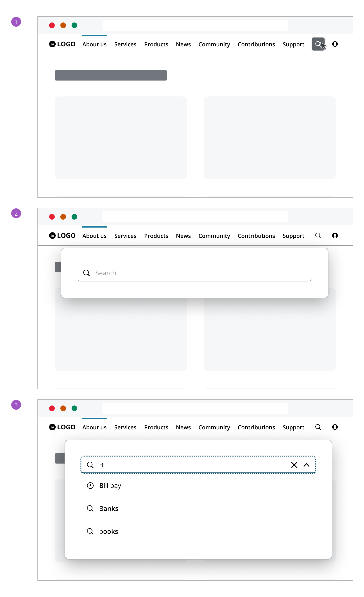Open About us in first mockup nav
This screenshot has height=597, width=364.
(94, 44)
